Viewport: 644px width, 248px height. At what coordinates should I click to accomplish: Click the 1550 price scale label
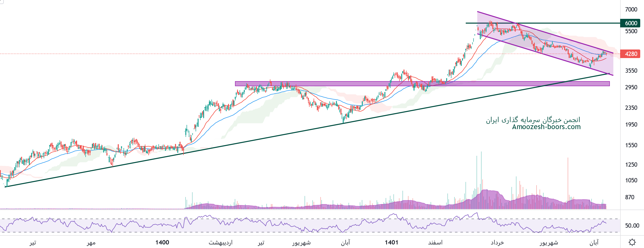click(631, 145)
